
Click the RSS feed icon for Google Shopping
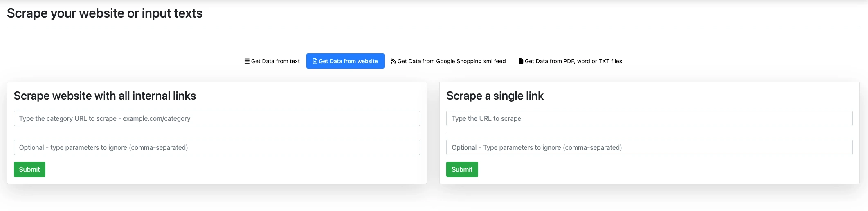click(x=393, y=61)
